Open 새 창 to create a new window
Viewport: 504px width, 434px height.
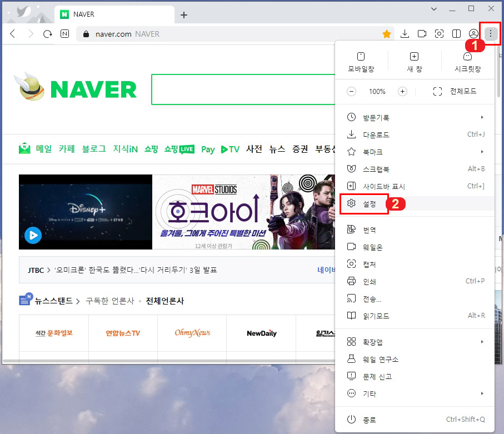(x=414, y=61)
